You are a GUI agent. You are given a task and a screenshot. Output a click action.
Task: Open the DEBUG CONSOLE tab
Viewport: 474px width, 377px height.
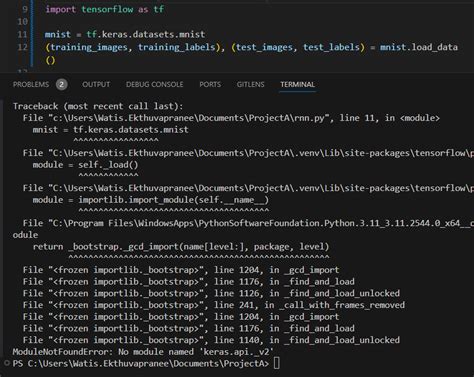(154, 85)
